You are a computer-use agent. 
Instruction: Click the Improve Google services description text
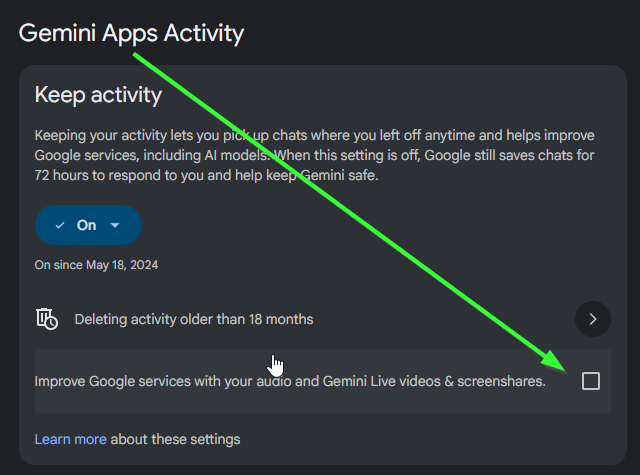[x=290, y=381]
